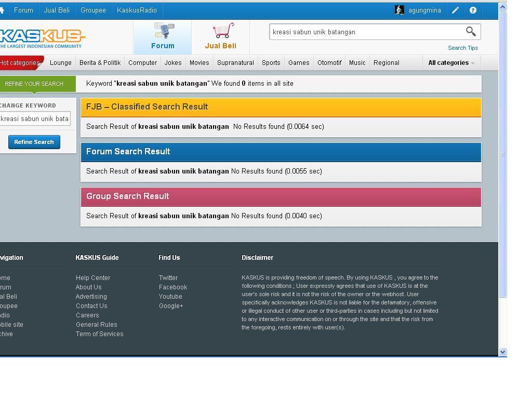
Task: Click the vertical scrollbar thumb
Action: pyautogui.click(x=502, y=154)
